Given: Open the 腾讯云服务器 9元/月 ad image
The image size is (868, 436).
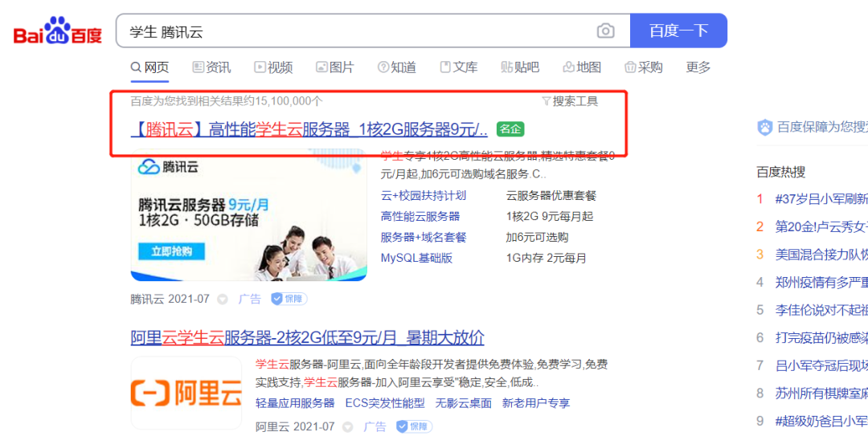Looking at the screenshot, I should point(248,215).
